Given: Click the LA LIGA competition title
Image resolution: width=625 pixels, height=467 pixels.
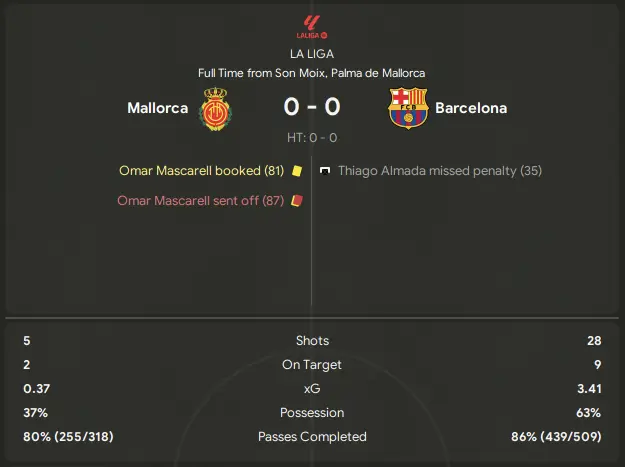Looking at the screenshot, I should click(x=312, y=54).
